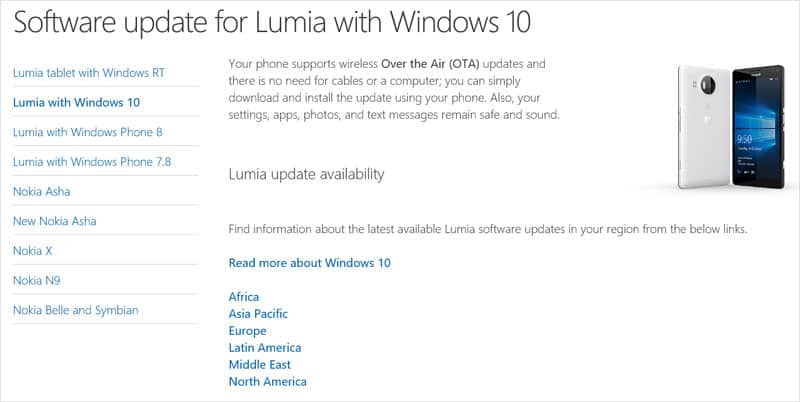The width and height of the screenshot is (800, 402).
Task: Go to Lumia with Windows Phone 7.8
Action: click(92, 162)
